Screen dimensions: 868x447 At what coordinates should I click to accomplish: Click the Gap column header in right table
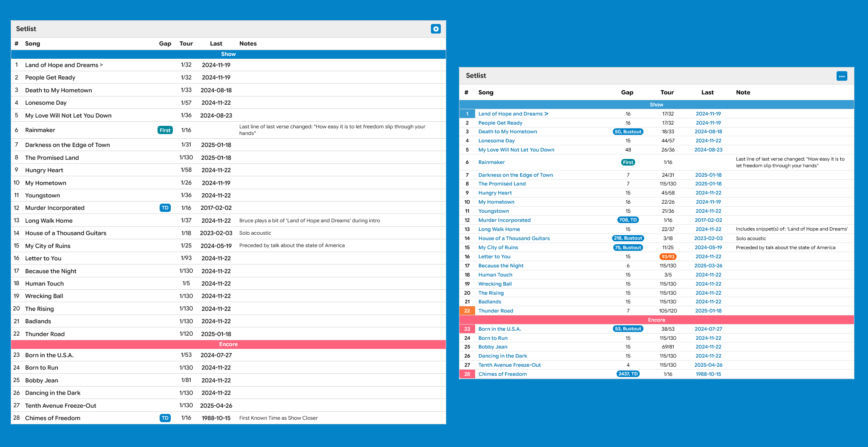(x=627, y=92)
